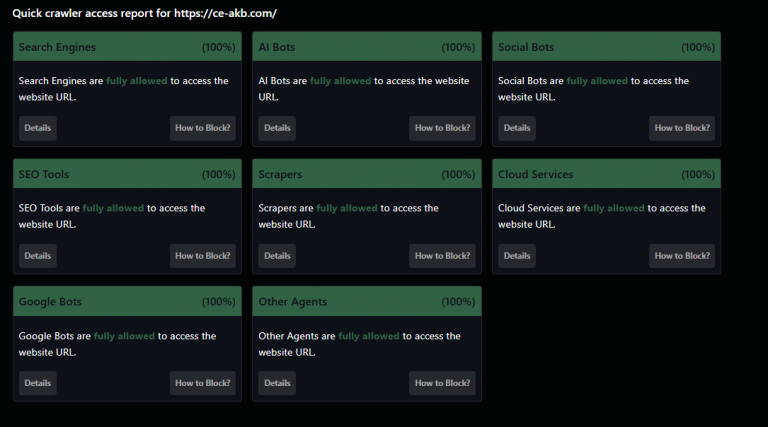
Task: Open Details for Scrapers
Action: tap(277, 256)
